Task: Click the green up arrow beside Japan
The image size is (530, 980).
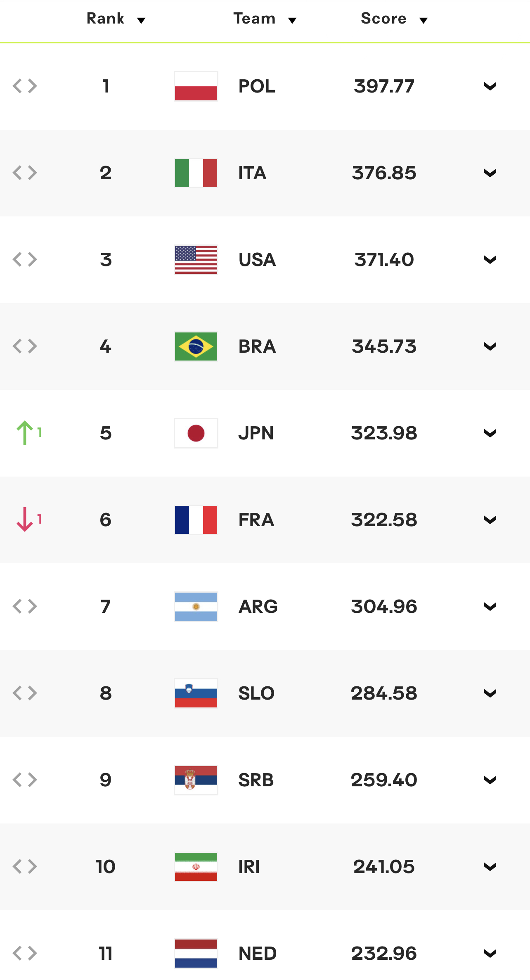Action: [25, 433]
